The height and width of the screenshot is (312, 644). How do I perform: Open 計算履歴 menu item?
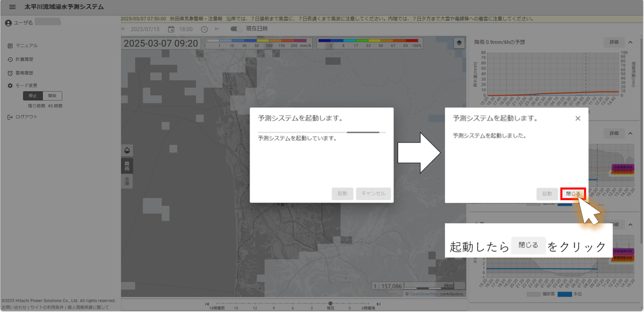pos(24,59)
